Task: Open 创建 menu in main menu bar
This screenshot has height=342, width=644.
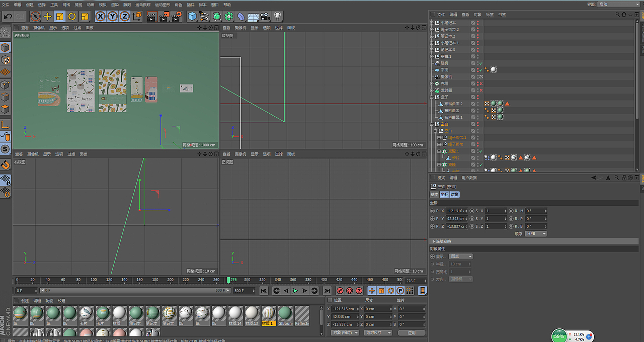Action: tap(30, 5)
